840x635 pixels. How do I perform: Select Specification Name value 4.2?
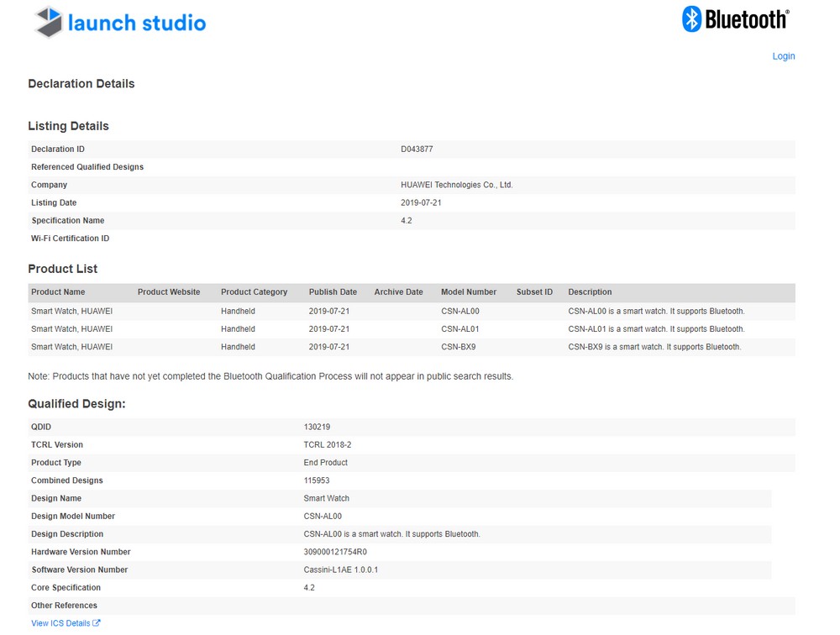406,220
